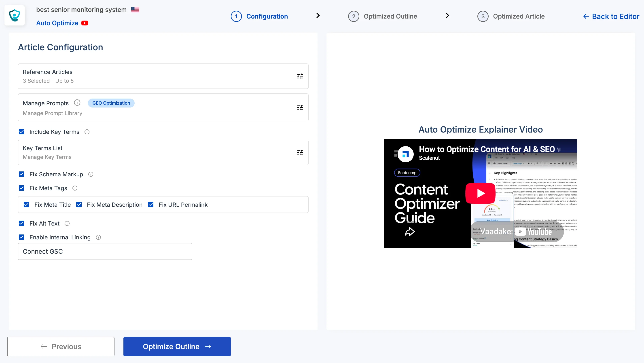
Task: Click the Connect GSC field
Action: pyautogui.click(x=105, y=251)
